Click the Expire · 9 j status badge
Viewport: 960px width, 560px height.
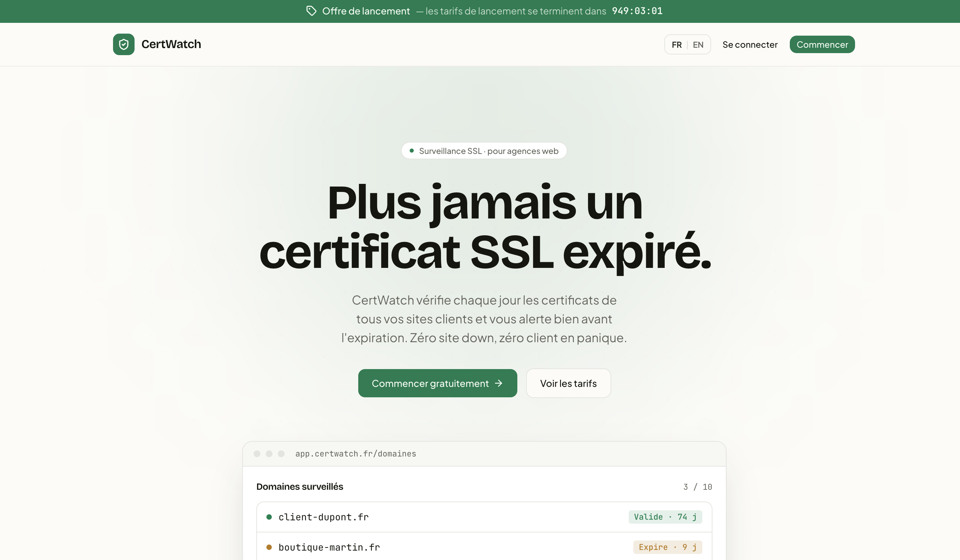tap(667, 547)
